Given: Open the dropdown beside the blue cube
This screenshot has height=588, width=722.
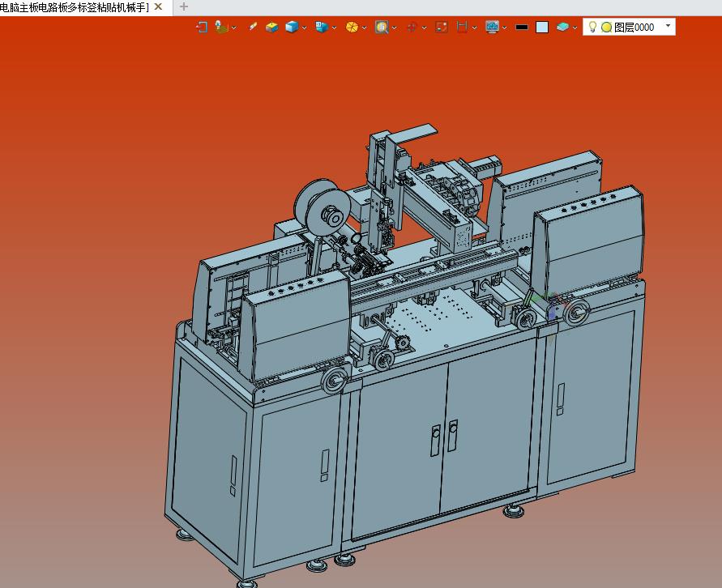Looking at the screenshot, I should [x=305, y=28].
